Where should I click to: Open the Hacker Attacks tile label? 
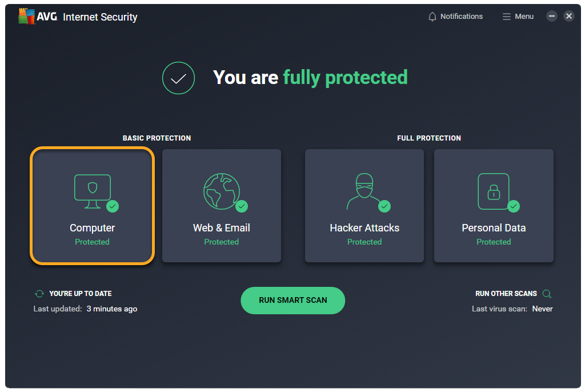point(364,227)
